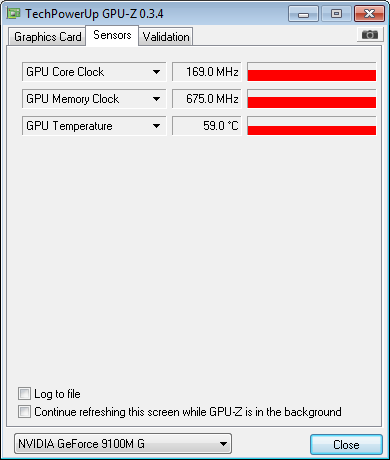The height and width of the screenshot is (460, 390).
Task: Open the NVIDIA GeForce 9100M G selector
Action: tap(123, 444)
